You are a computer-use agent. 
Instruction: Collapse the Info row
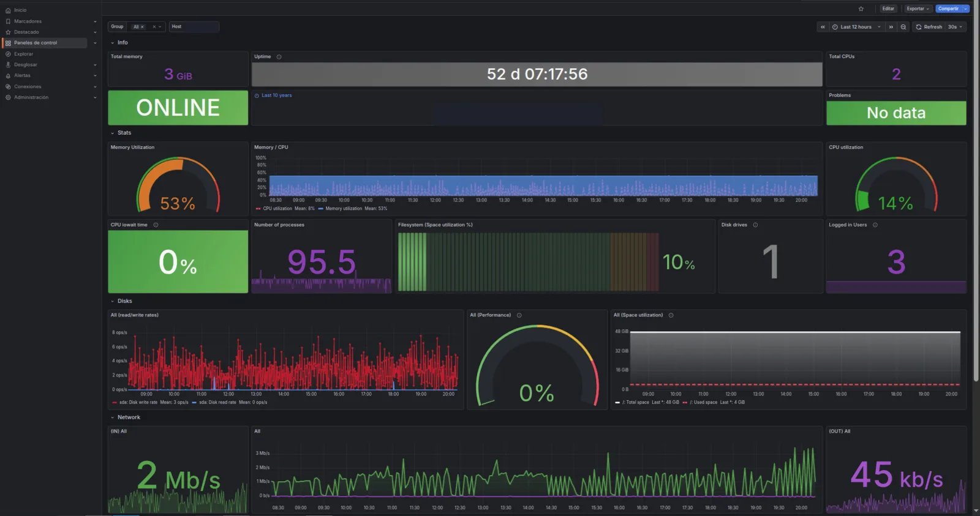(x=113, y=43)
